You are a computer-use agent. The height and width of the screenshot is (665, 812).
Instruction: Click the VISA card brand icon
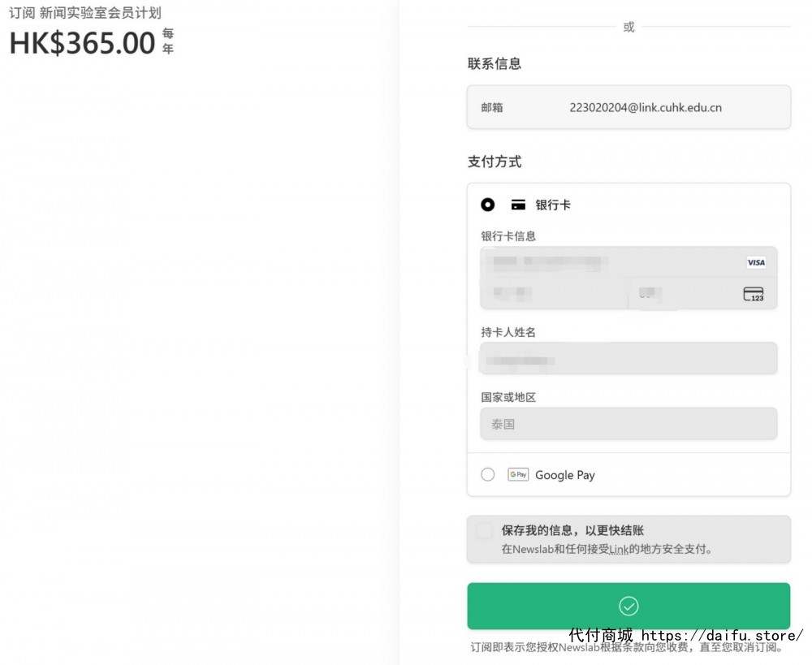(x=756, y=262)
